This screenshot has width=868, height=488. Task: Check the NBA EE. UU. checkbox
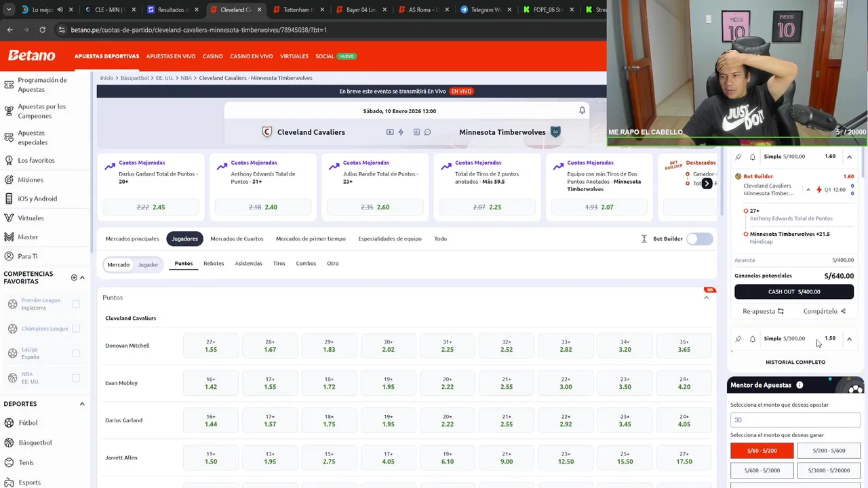(x=76, y=378)
